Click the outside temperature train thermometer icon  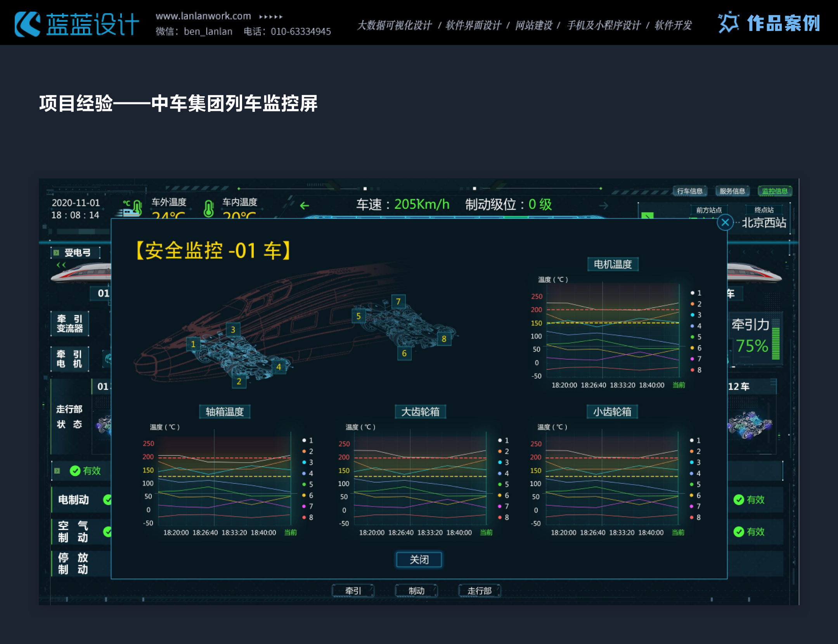[x=132, y=208]
